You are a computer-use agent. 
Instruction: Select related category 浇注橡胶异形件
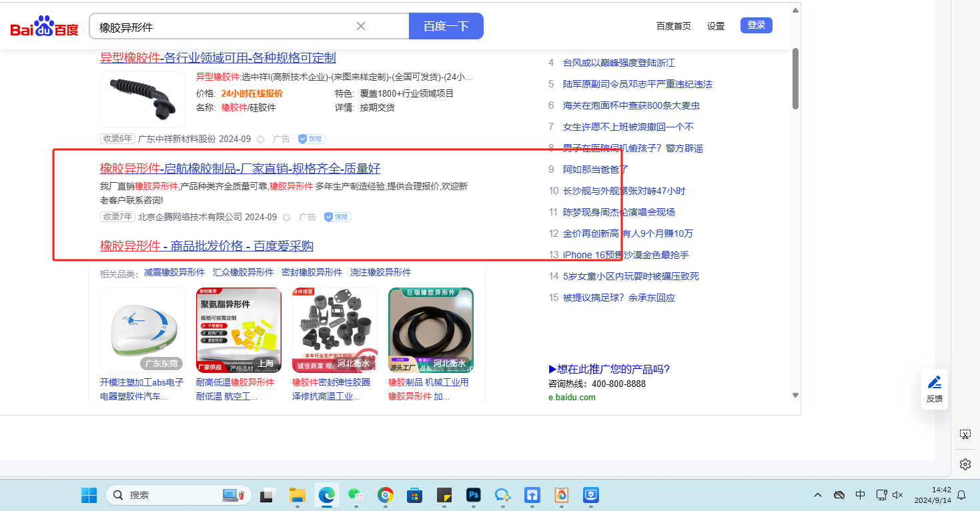point(380,272)
